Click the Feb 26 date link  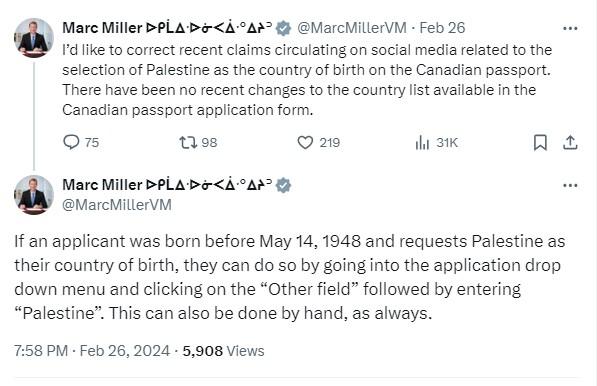442,28
